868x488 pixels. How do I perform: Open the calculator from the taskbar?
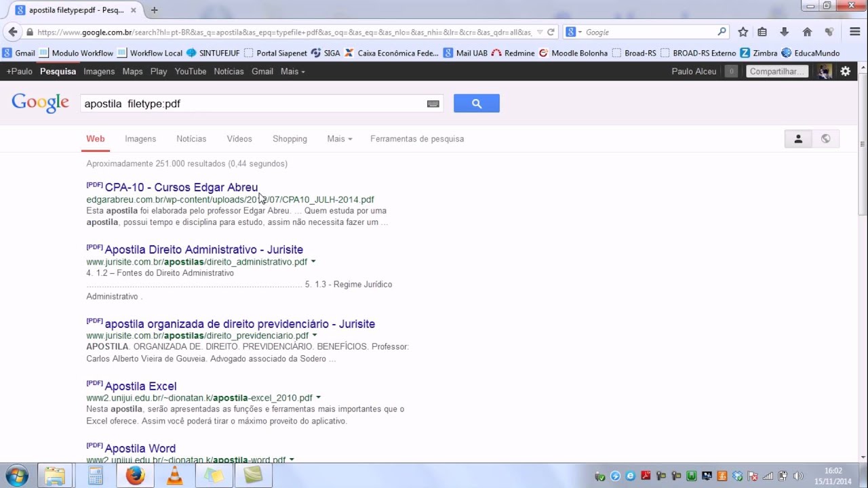coord(95,476)
